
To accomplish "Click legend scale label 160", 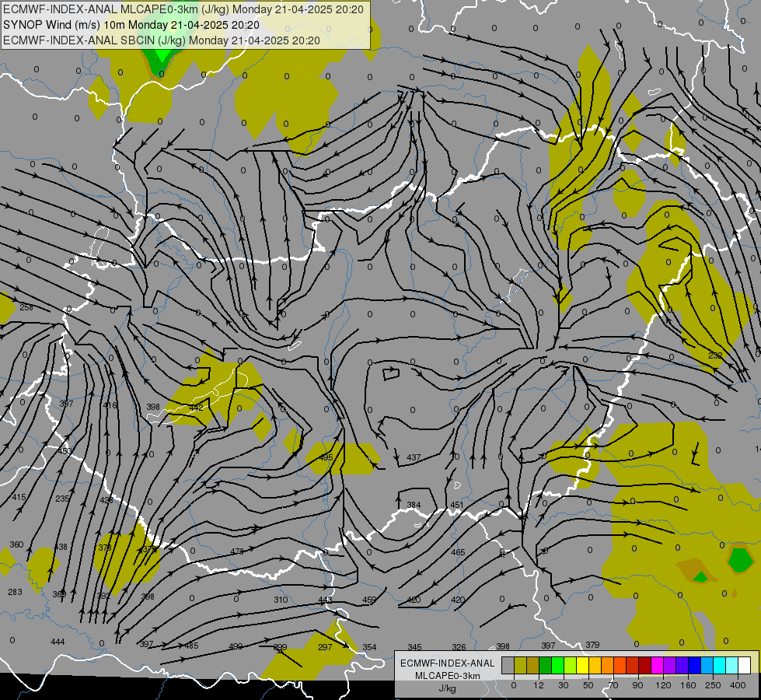I will [688, 685].
